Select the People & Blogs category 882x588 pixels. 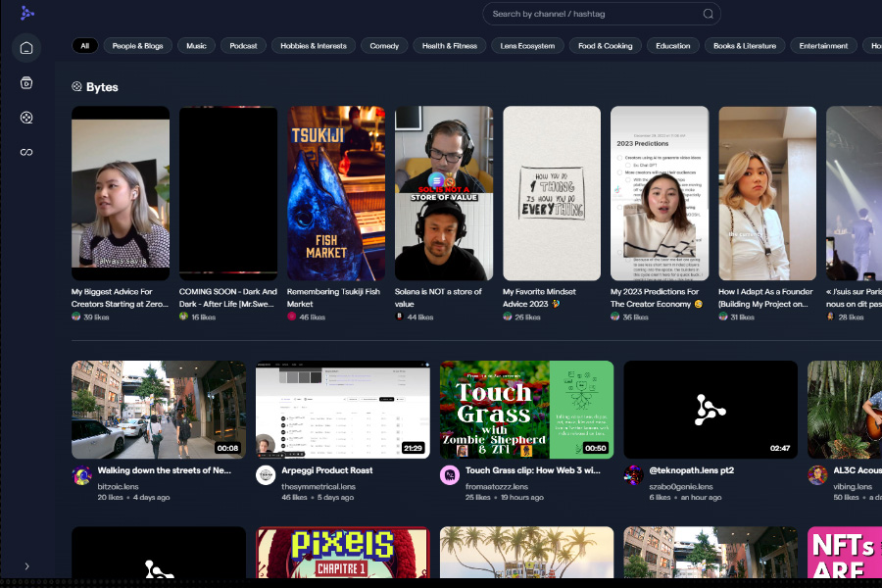click(138, 46)
